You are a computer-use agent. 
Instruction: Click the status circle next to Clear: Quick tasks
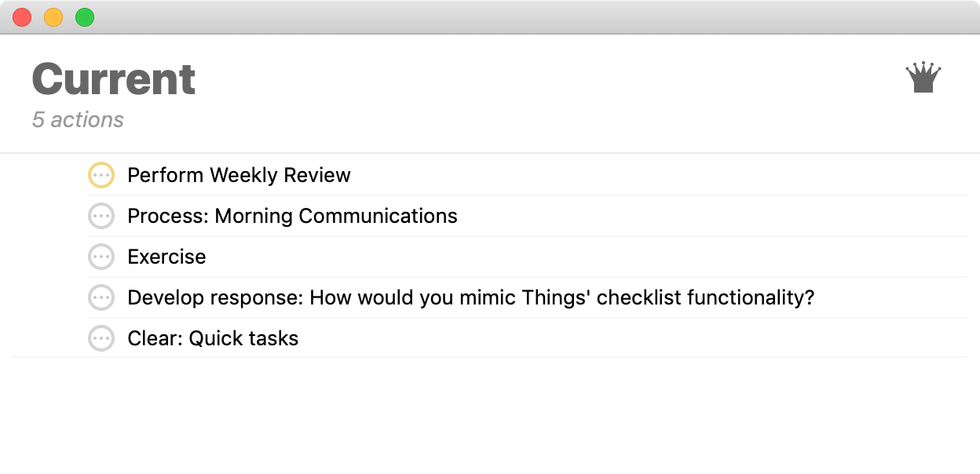point(101,338)
